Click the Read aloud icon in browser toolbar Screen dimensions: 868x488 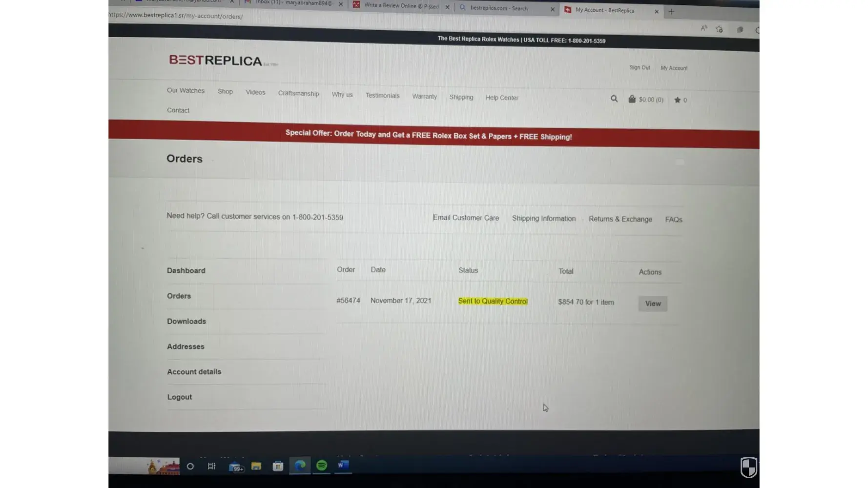(704, 28)
